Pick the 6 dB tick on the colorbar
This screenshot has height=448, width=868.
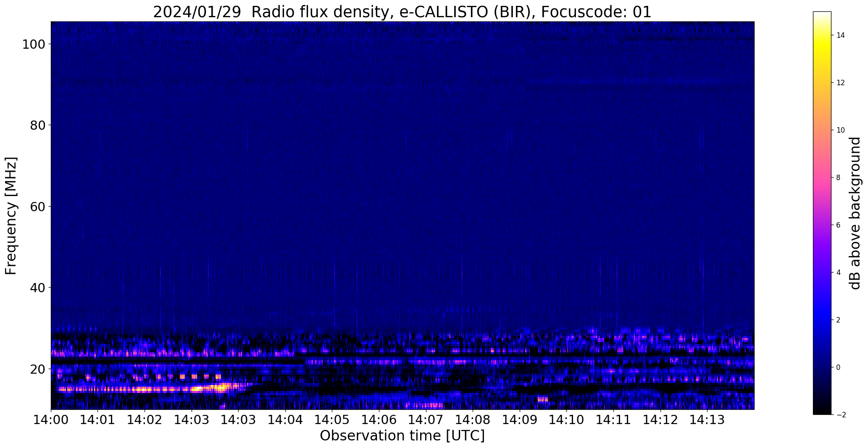click(x=838, y=225)
